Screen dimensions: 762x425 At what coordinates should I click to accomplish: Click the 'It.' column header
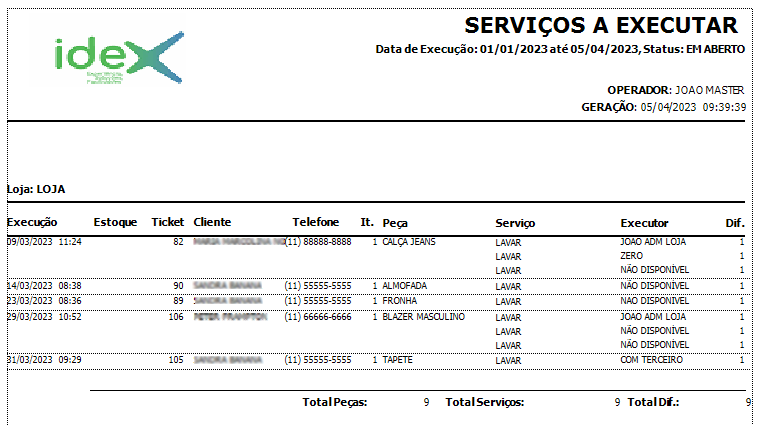(367, 222)
